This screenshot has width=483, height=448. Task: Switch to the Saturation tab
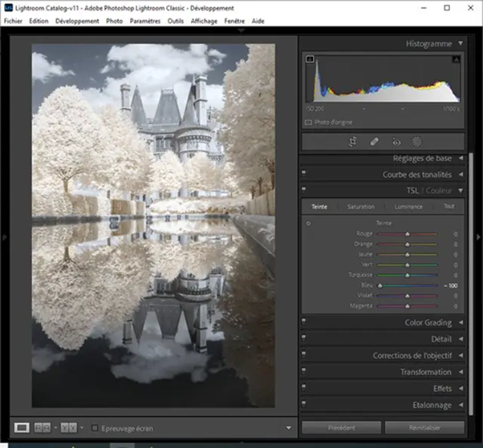click(x=361, y=207)
